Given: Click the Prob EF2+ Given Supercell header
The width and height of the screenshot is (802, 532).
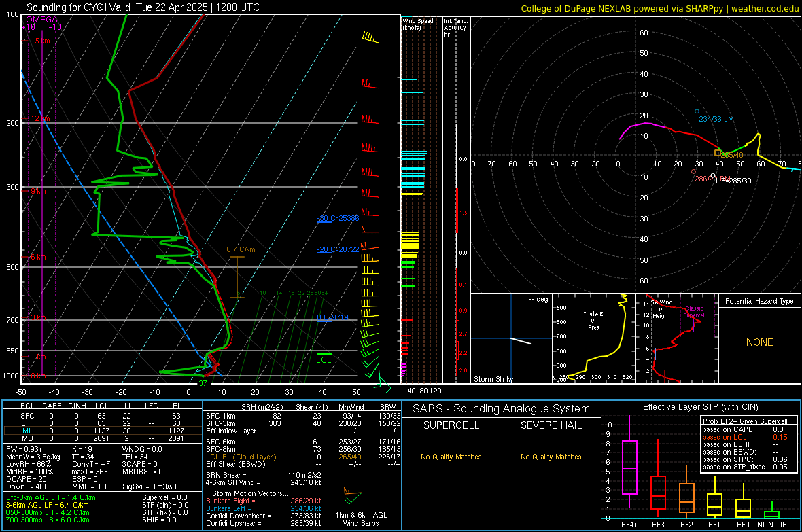Looking at the screenshot, I should [x=745, y=421].
